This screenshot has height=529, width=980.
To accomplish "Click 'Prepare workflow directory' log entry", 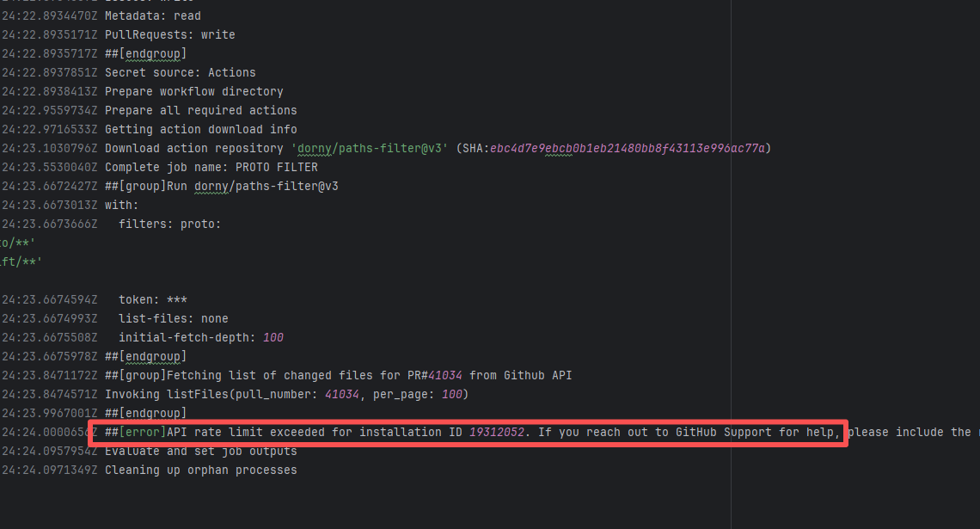I will [x=193, y=91].
